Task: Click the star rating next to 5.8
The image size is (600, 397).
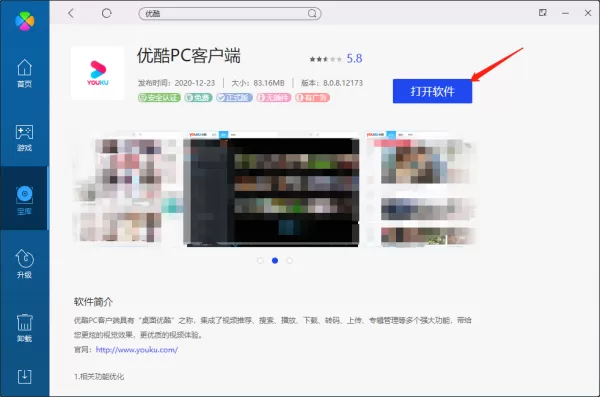Action: pyautogui.click(x=325, y=59)
